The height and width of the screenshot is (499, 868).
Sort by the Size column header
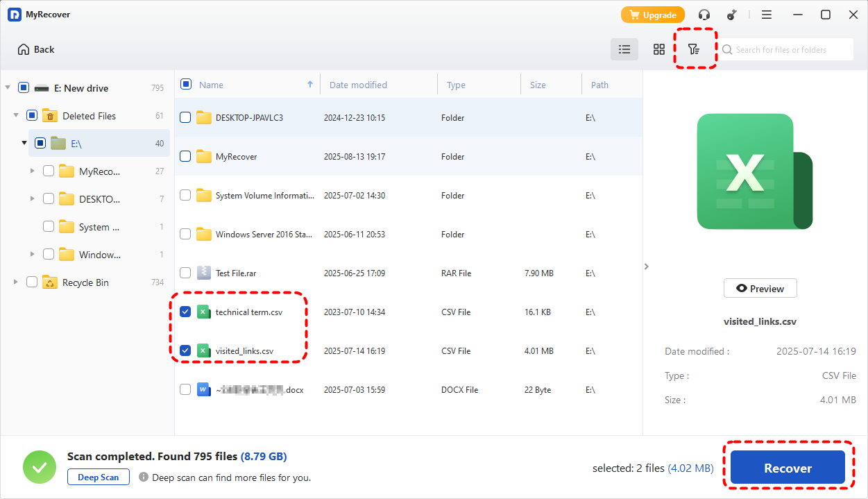coord(538,85)
